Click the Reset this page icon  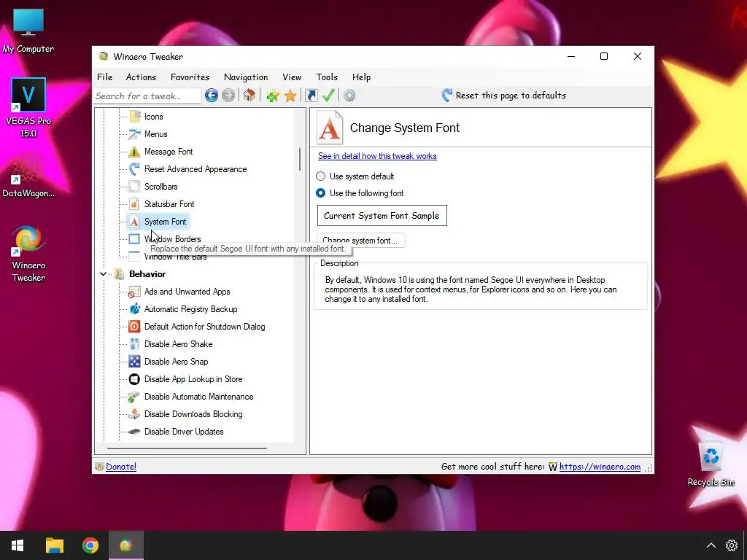[x=447, y=96]
